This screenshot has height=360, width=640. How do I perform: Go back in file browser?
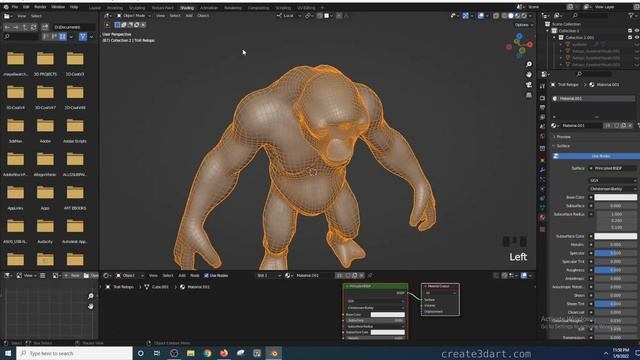click(7, 27)
